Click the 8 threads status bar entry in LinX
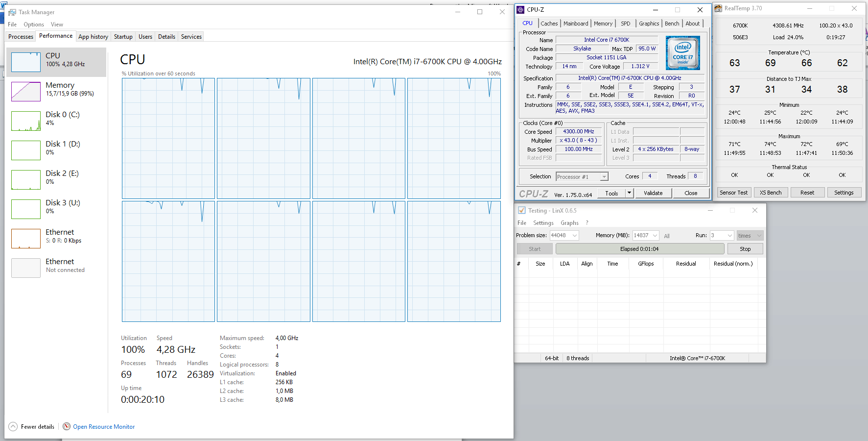868x441 pixels. click(578, 358)
